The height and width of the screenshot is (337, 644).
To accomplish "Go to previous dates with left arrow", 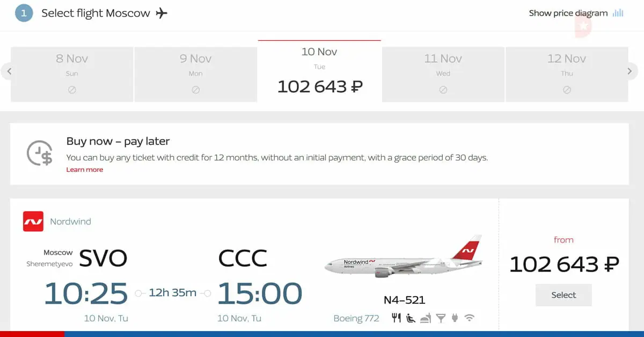I will [9, 71].
